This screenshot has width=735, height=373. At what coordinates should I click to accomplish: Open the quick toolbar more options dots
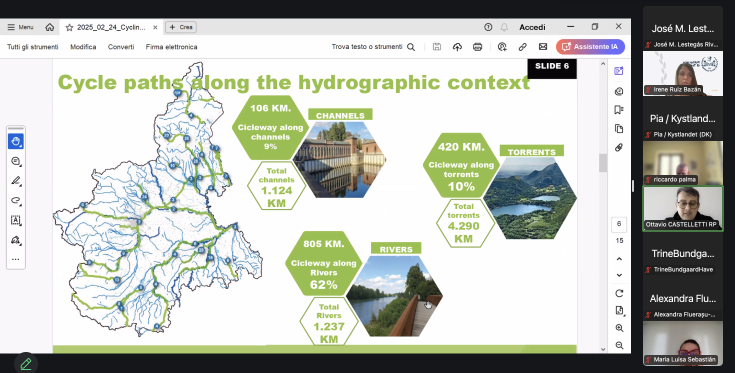coord(16,259)
